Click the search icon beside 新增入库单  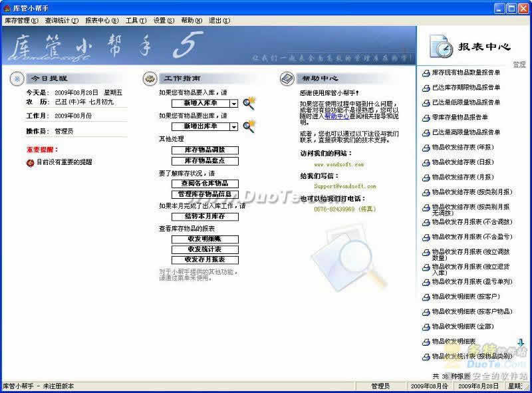point(249,103)
